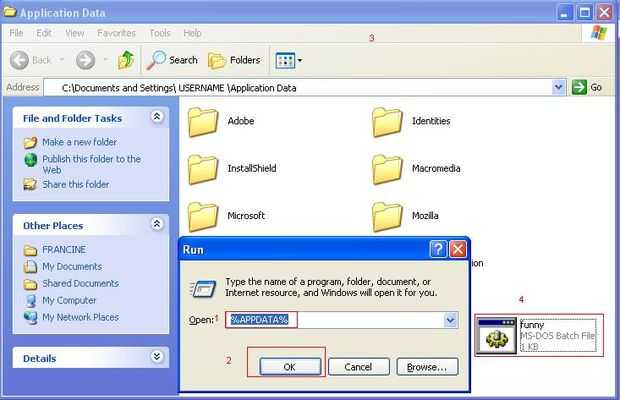This screenshot has width=620, height=400.
Task: Go up one folder level icon
Action: (x=126, y=60)
